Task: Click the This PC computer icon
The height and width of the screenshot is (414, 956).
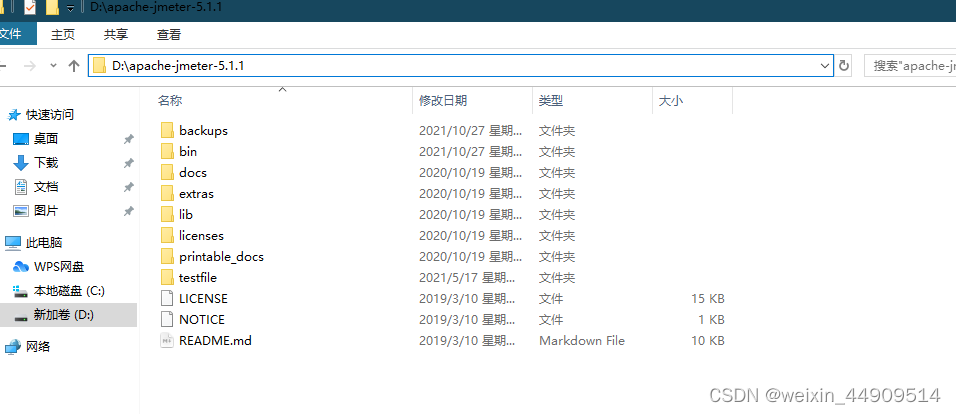Action: pyautogui.click(x=13, y=243)
